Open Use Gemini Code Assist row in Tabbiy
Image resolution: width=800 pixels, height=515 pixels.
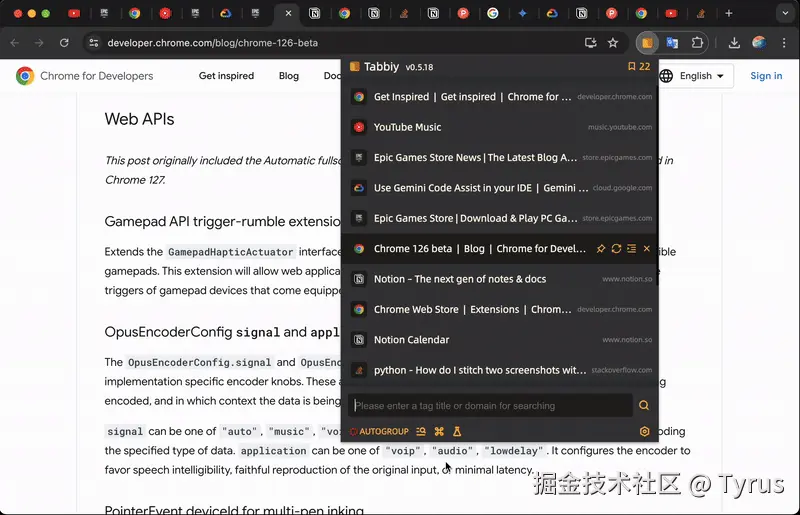coord(500,188)
